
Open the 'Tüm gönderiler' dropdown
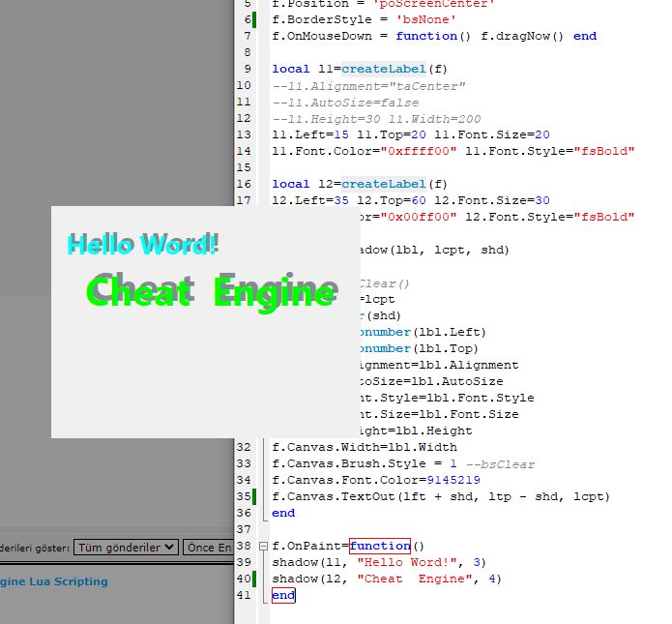126,548
